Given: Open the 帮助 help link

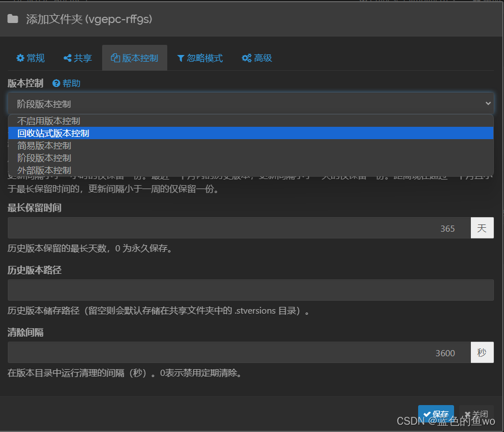Looking at the screenshot, I should click(71, 84).
